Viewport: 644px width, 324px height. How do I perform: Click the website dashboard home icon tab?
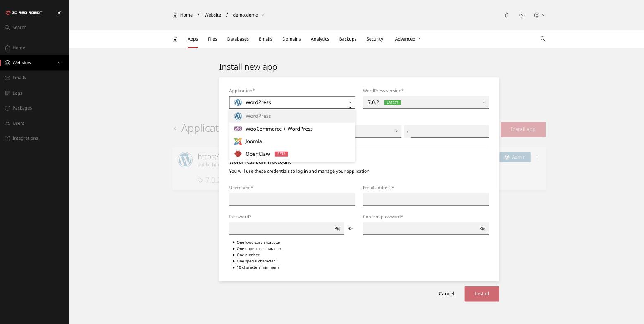[x=175, y=39]
